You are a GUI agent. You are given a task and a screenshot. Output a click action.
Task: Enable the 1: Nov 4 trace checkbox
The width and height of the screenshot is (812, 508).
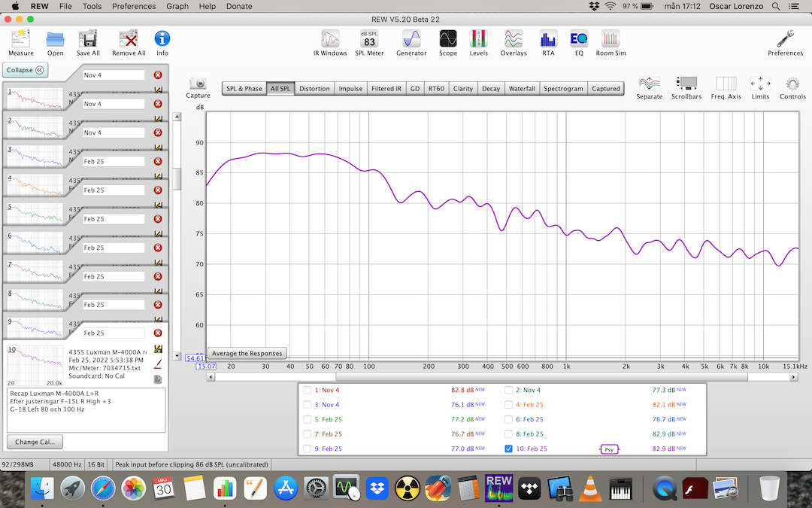click(x=307, y=390)
